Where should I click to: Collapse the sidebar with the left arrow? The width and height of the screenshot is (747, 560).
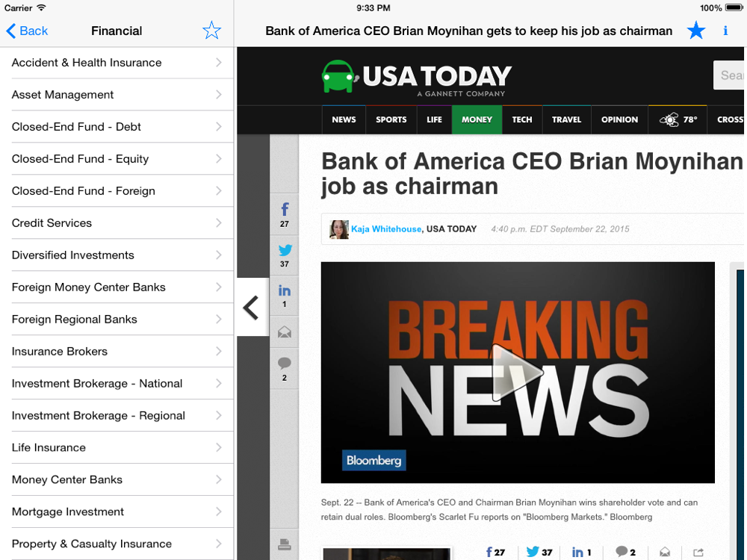click(252, 308)
